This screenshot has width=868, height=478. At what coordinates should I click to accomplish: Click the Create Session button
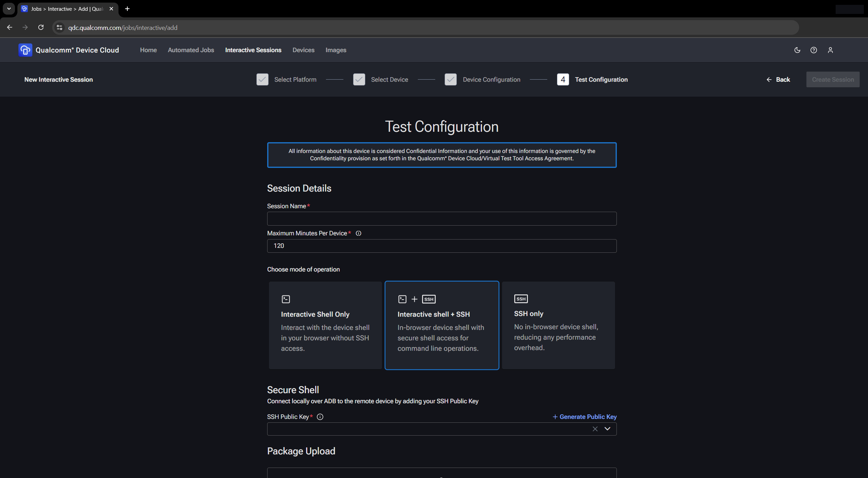pyautogui.click(x=833, y=80)
